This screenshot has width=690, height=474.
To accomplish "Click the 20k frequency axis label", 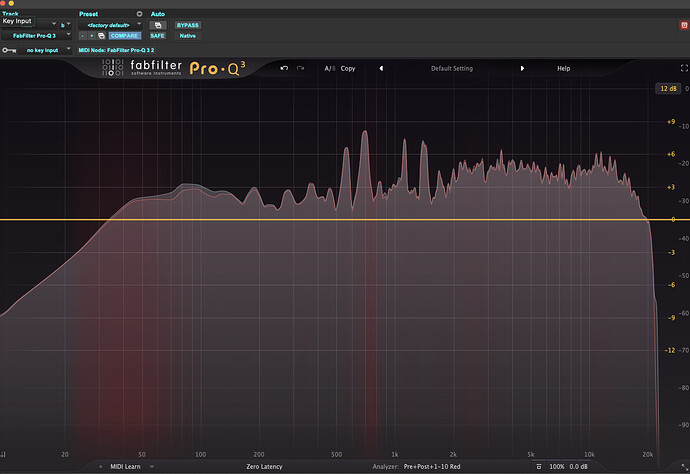I will 648,454.
